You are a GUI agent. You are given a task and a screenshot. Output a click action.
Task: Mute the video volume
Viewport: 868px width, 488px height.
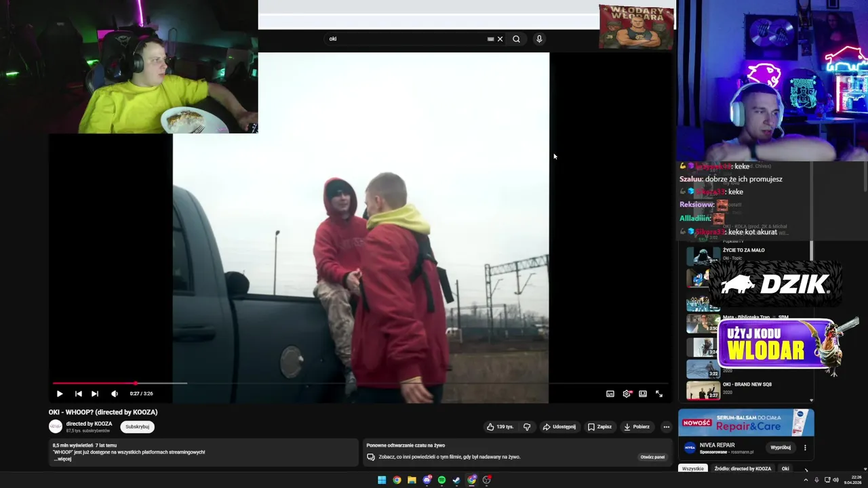[115, 394]
